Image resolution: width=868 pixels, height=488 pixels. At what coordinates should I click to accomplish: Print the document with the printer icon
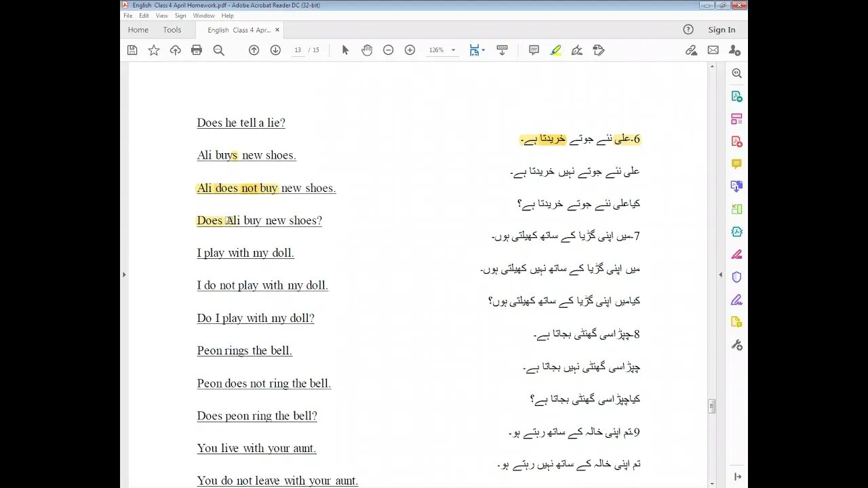(197, 50)
